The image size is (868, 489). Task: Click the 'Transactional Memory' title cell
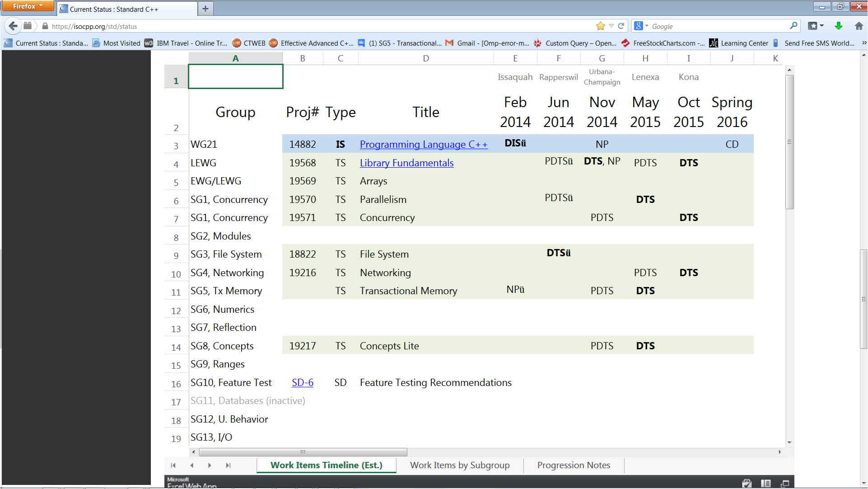426,291
